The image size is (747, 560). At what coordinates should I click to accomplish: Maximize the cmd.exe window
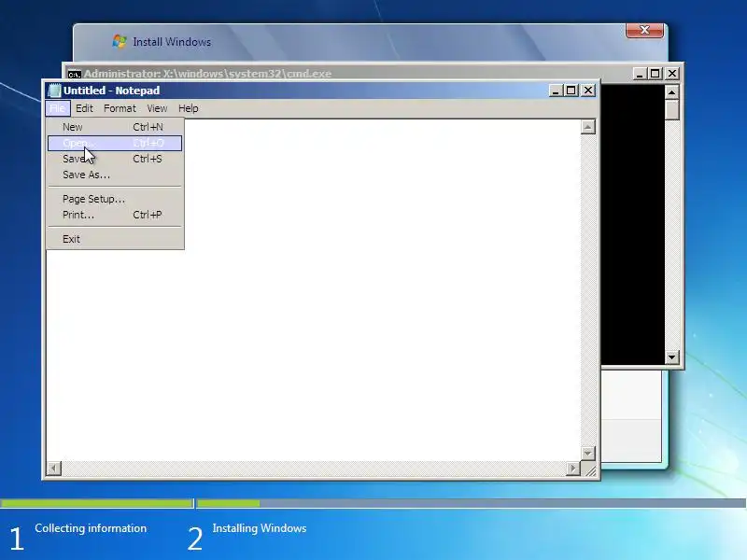click(655, 74)
